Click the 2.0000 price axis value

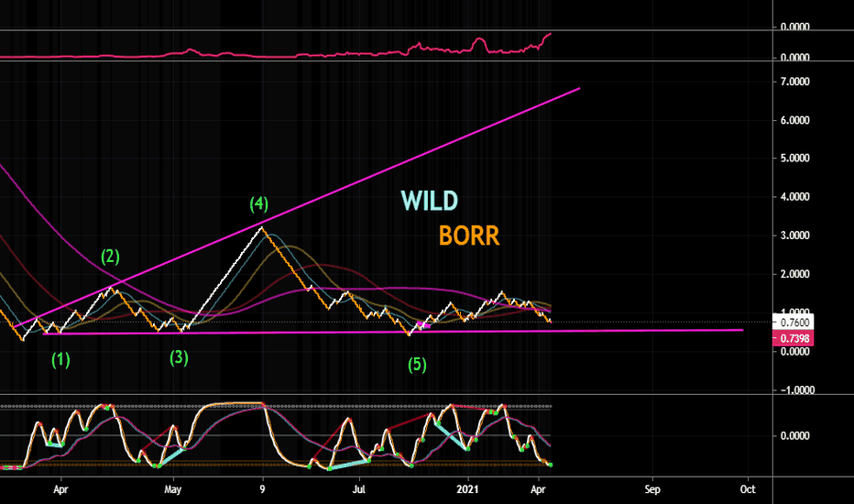coord(794,275)
